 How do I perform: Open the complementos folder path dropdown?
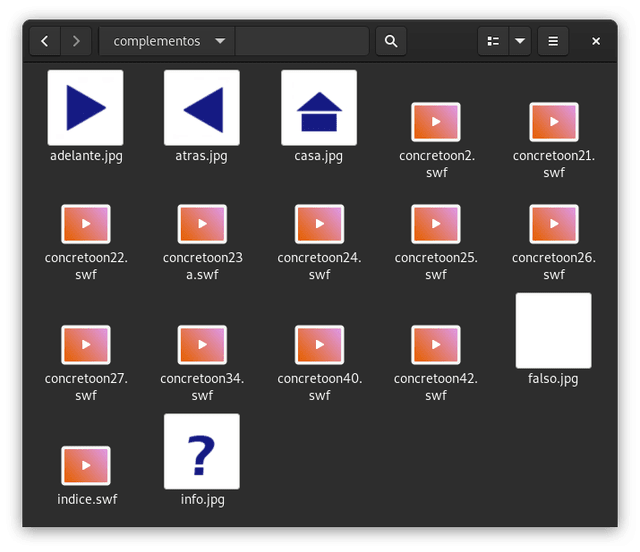pyautogui.click(x=167, y=41)
